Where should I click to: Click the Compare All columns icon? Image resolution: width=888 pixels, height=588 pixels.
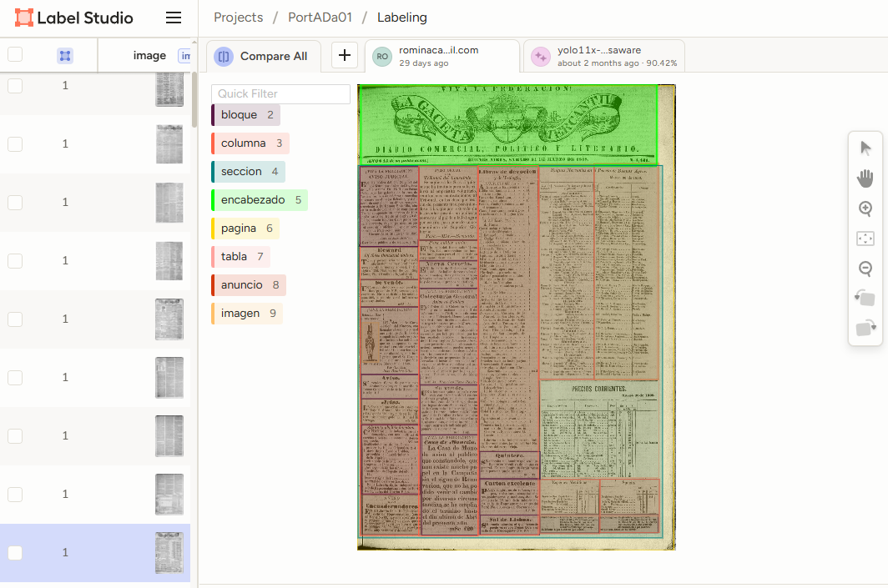(x=224, y=56)
